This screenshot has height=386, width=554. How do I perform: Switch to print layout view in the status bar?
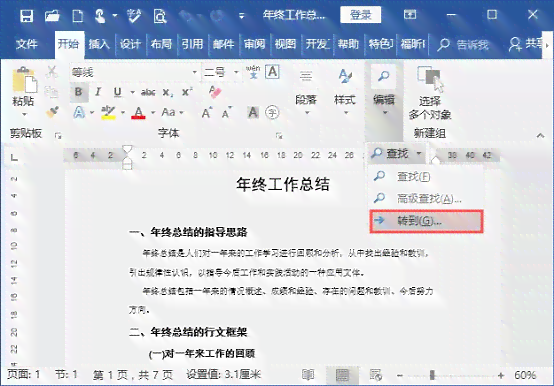[342, 375]
